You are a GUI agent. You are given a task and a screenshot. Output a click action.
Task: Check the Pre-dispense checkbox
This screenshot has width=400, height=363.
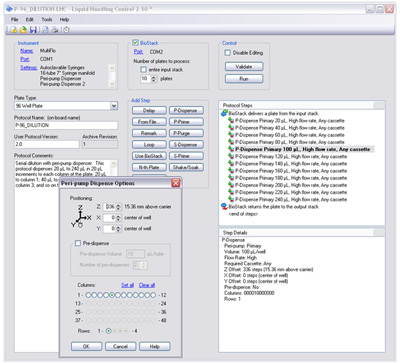(78, 243)
